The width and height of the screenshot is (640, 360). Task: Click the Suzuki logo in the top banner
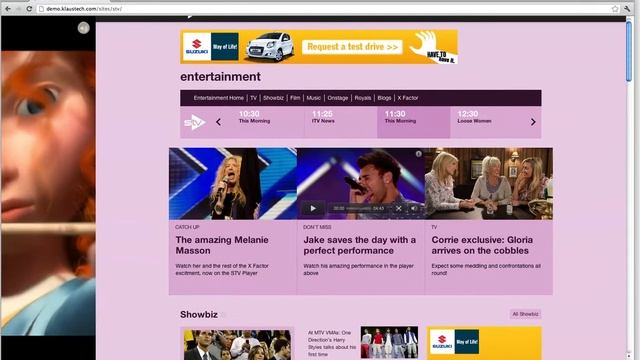(x=197, y=47)
